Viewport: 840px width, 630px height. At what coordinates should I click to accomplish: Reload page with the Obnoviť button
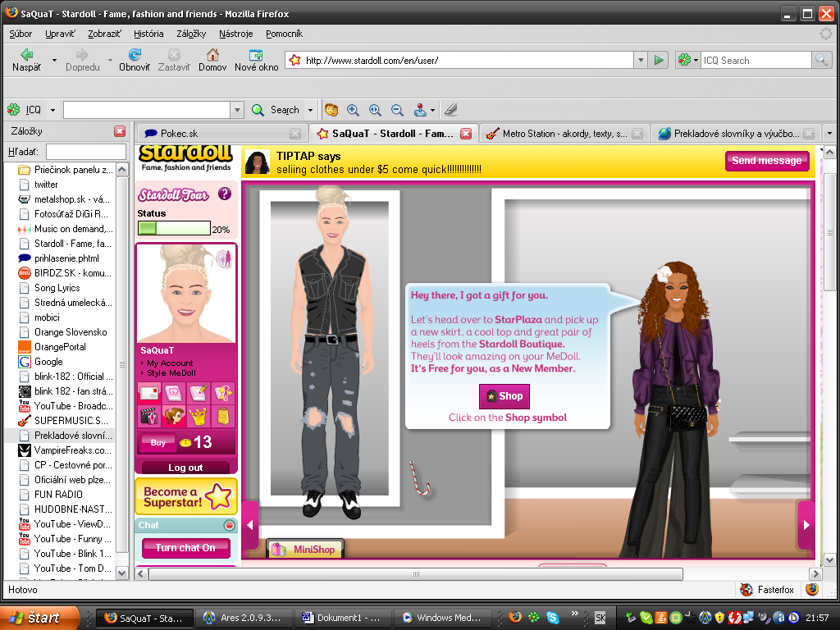point(135,60)
